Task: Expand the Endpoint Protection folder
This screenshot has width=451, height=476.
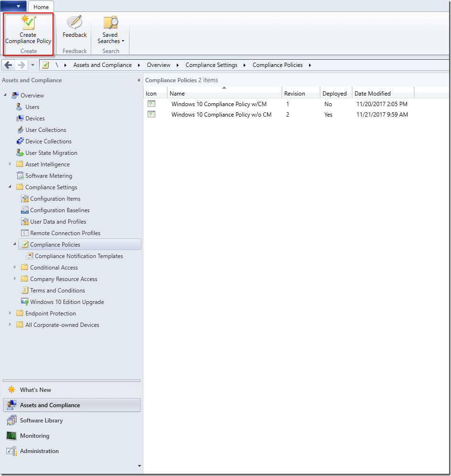Action: pos(11,314)
